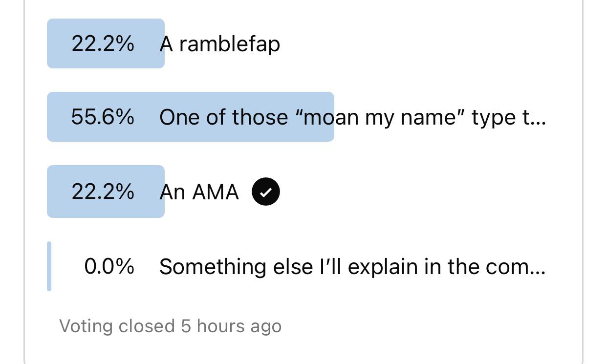Click the 22.2% figure beside An AMA
Screen dimensions: 607x364
point(103,192)
